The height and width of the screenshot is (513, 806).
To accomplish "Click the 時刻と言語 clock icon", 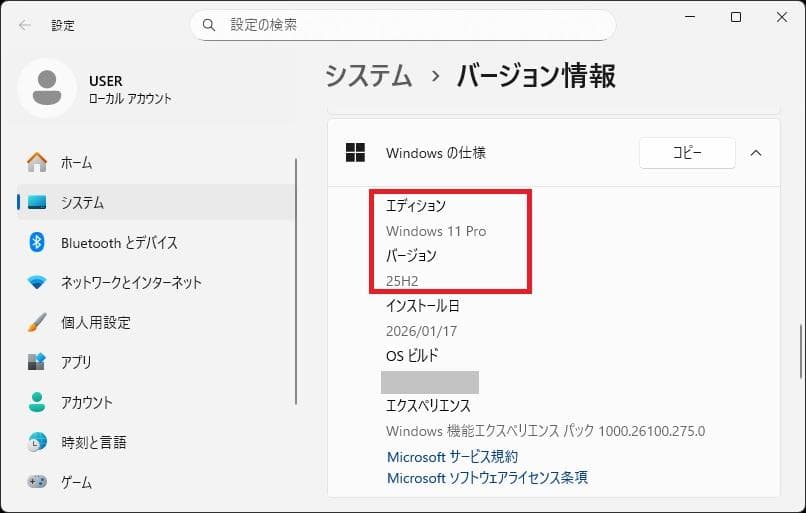I will point(36,442).
